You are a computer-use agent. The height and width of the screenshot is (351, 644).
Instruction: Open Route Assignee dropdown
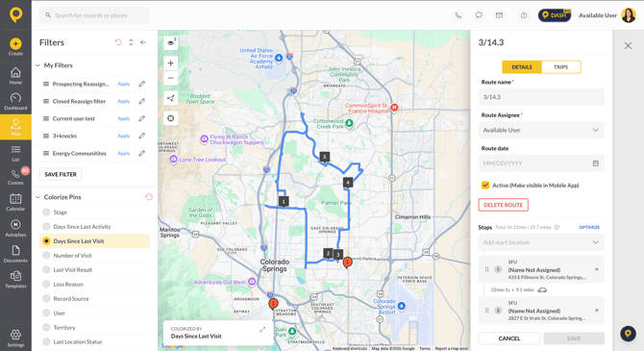[x=541, y=130]
